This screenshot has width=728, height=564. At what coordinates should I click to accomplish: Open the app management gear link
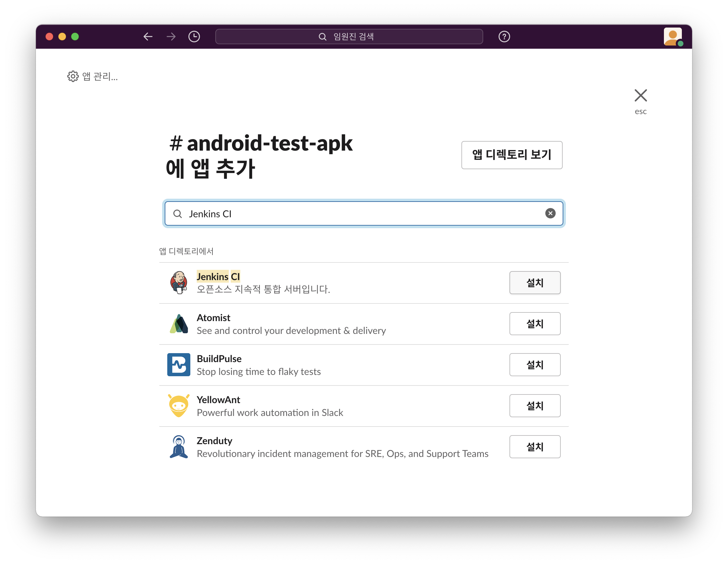[x=92, y=77]
